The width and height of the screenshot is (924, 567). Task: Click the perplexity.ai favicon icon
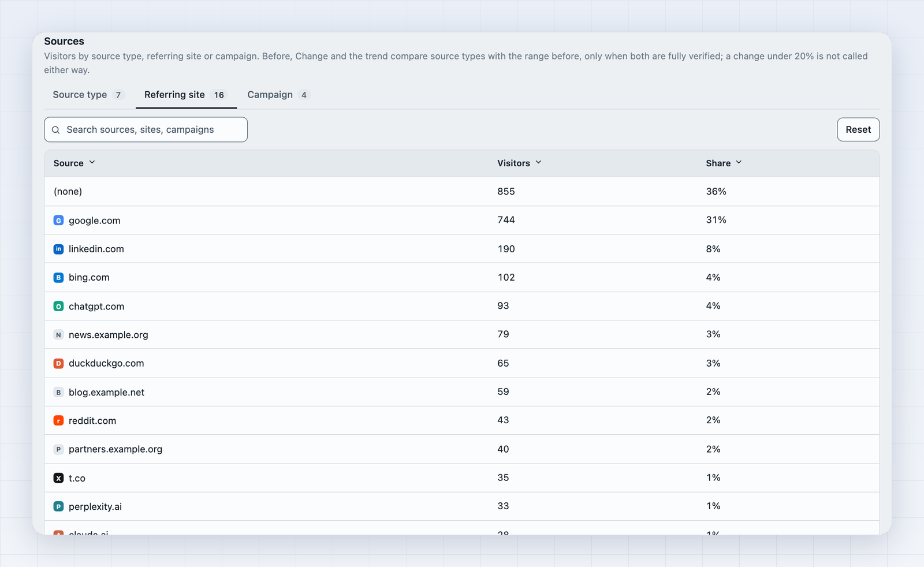click(x=58, y=506)
